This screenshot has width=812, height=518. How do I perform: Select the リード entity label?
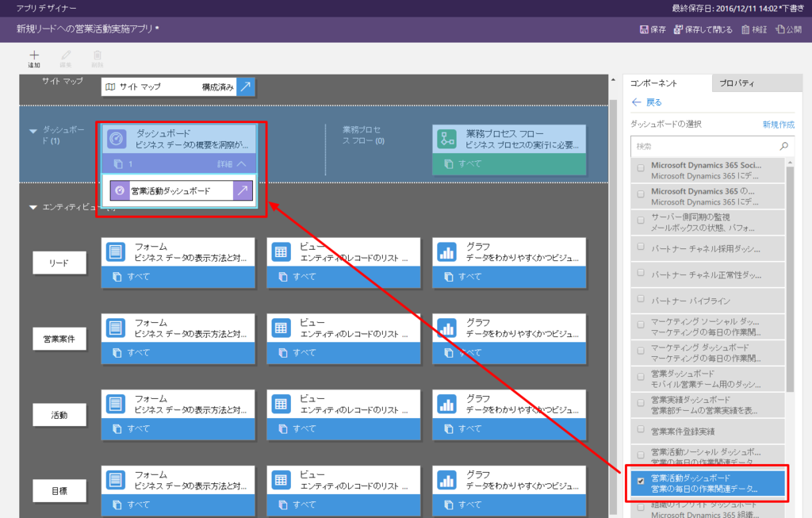59,263
